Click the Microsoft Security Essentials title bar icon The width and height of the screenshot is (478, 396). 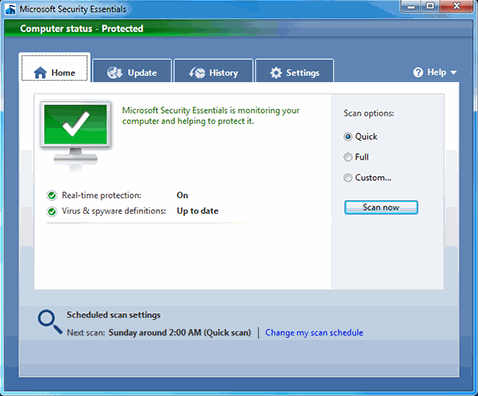pos(10,9)
